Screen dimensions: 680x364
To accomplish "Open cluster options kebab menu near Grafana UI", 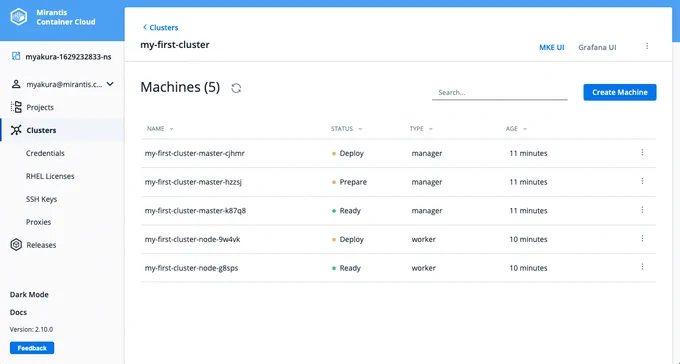I will click(x=647, y=46).
